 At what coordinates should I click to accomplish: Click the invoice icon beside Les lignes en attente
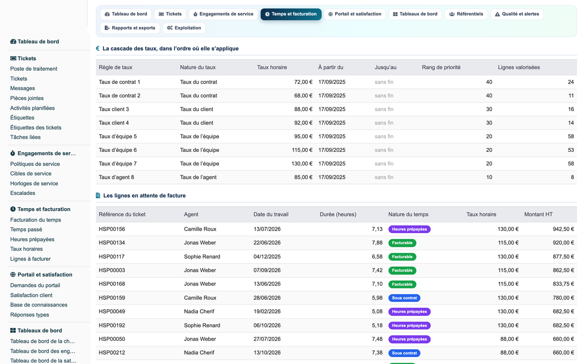click(98, 195)
